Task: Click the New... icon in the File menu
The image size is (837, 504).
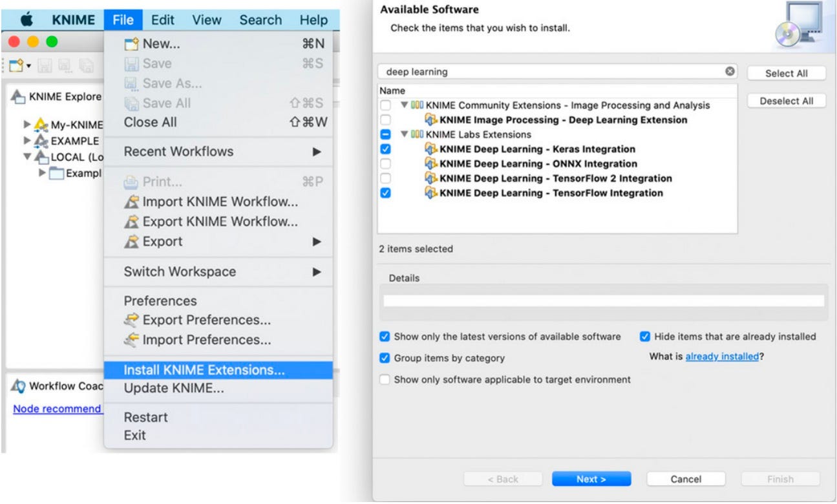Action: (132, 45)
